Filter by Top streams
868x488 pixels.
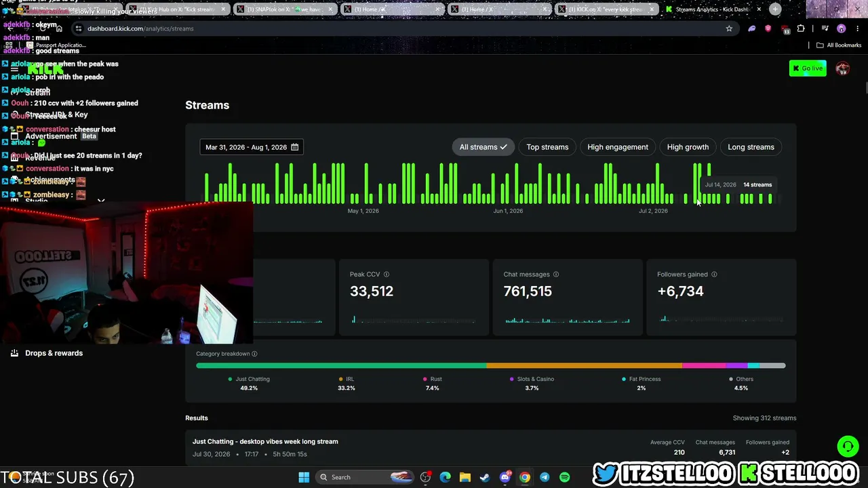(547, 147)
